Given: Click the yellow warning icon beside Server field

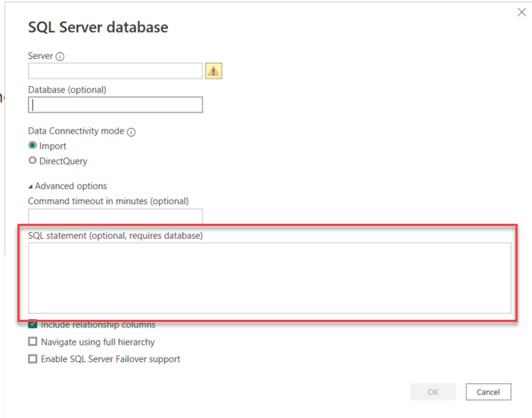Looking at the screenshot, I should (214, 71).
